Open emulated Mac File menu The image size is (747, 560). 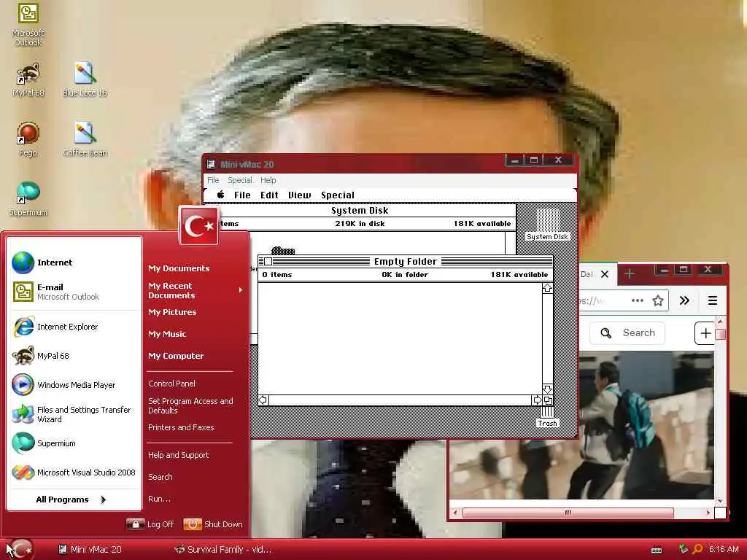coord(242,195)
